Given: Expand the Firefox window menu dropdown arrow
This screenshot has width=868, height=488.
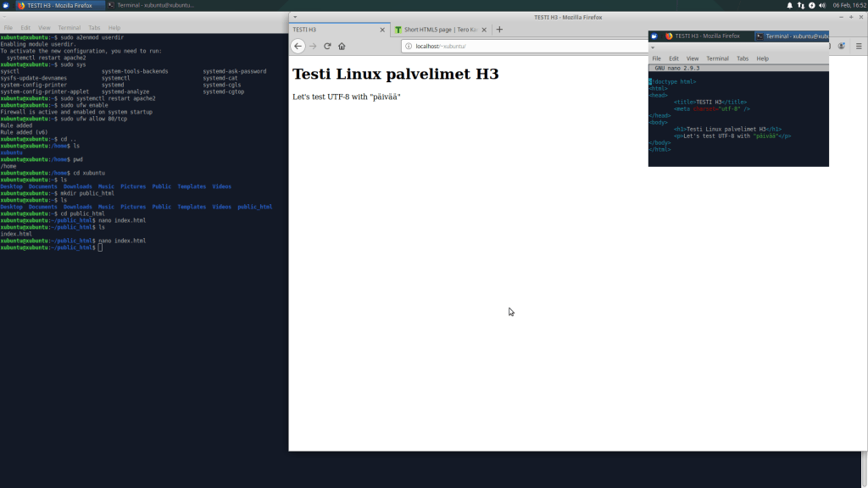Looking at the screenshot, I should (x=294, y=16).
